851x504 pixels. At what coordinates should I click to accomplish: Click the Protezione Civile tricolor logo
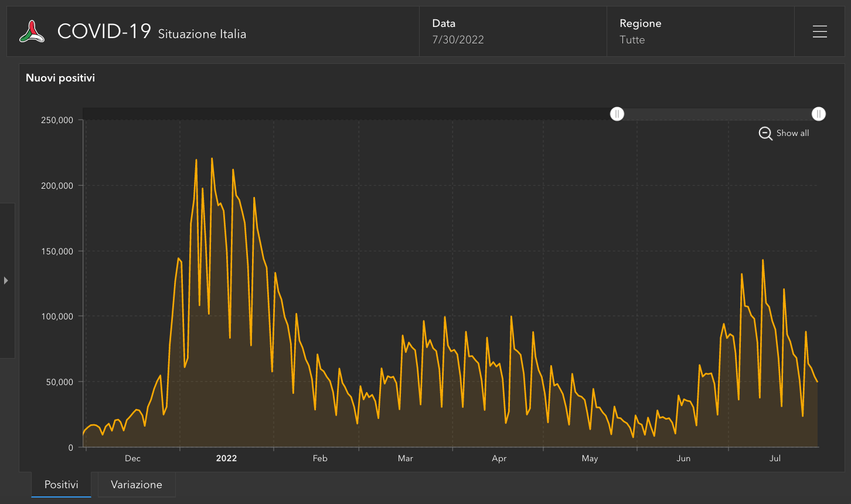click(32, 32)
